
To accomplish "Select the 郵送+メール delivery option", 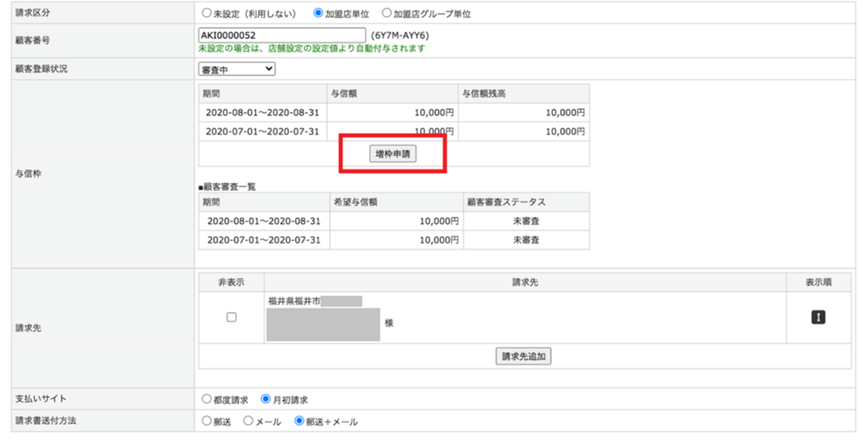I will click(x=299, y=421).
